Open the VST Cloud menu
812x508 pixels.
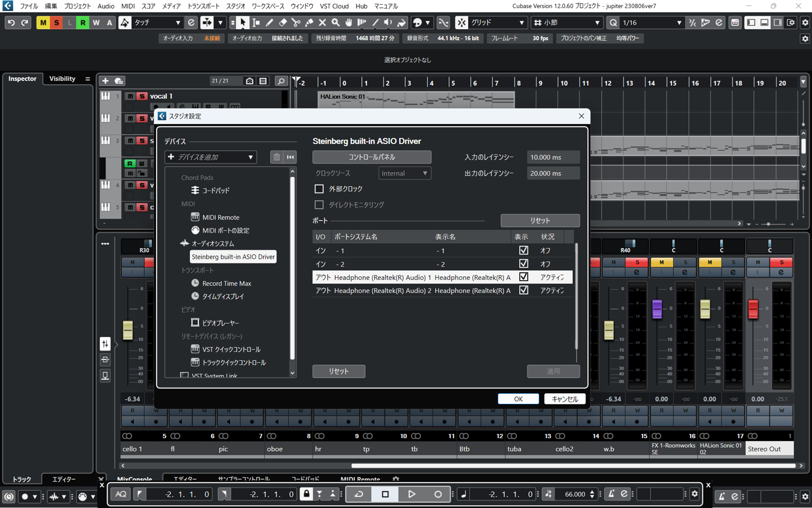tap(334, 6)
